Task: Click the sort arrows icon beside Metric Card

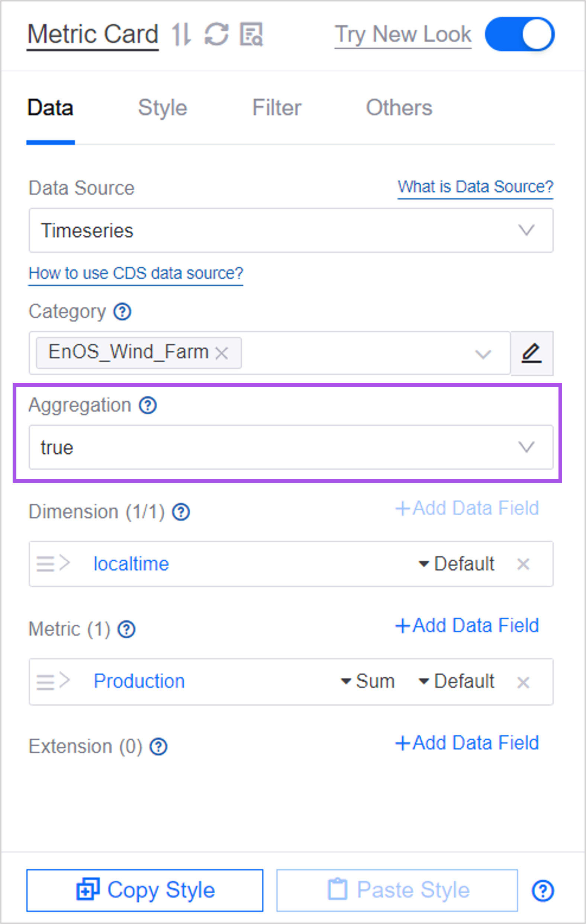Action: 181,35
